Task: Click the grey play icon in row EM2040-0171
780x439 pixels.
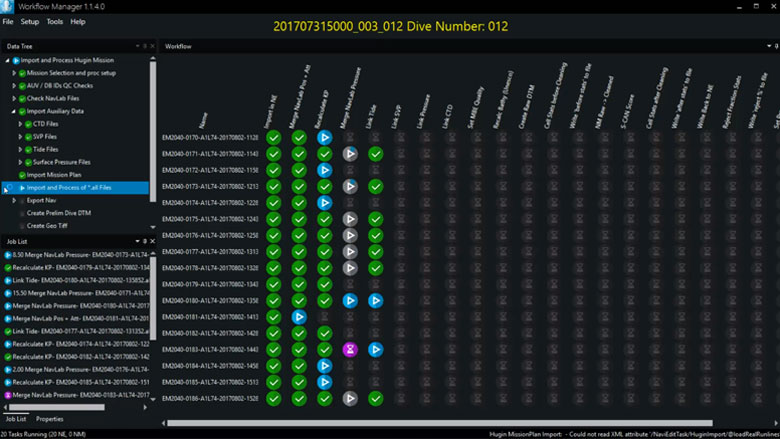Action: click(350, 154)
